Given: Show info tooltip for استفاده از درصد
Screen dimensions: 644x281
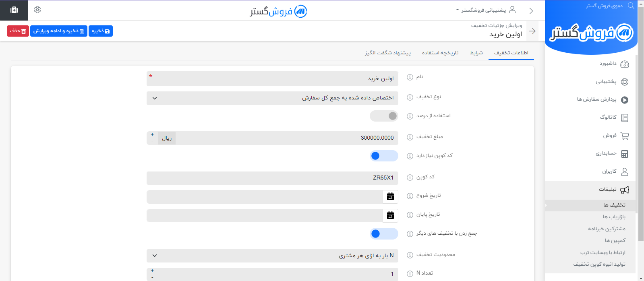Looking at the screenshot, I should point(410,116).
